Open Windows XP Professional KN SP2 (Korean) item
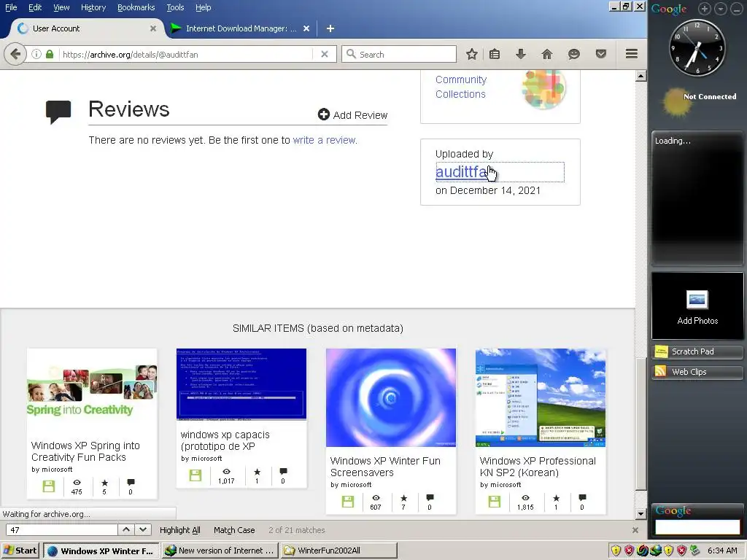Screen dimensions: 747x560 [538, 467]
